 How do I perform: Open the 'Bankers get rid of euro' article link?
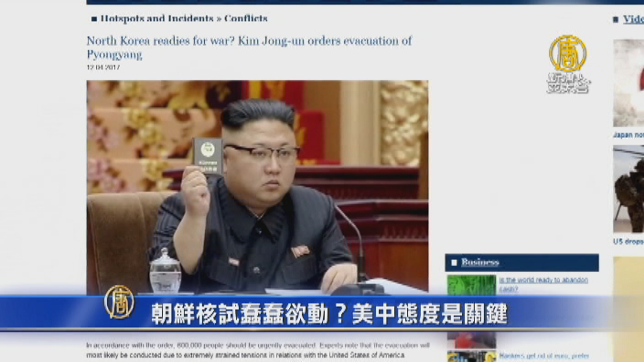tap(544, 356)
